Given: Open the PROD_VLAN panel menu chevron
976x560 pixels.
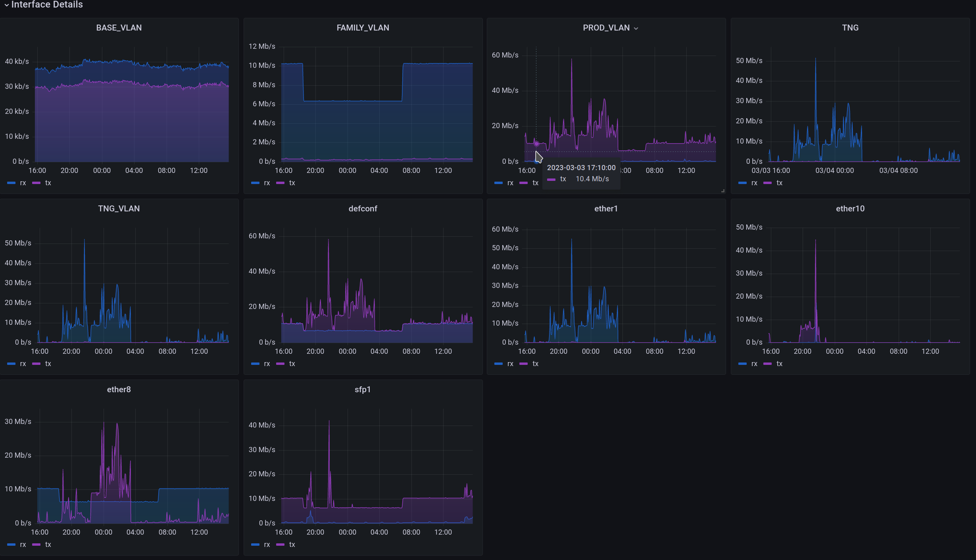Looking at the screenshot, I should click(x=636, y=29).
